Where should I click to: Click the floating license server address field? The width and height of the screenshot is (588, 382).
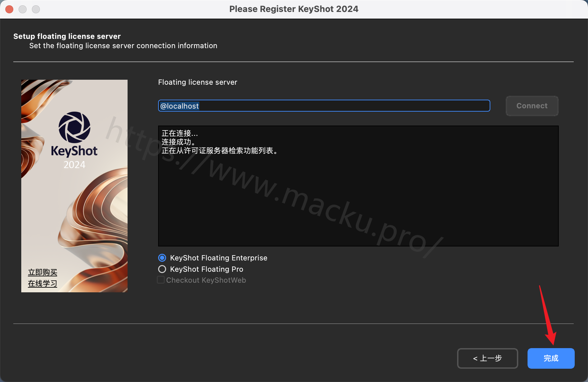[x=324, y=106]
